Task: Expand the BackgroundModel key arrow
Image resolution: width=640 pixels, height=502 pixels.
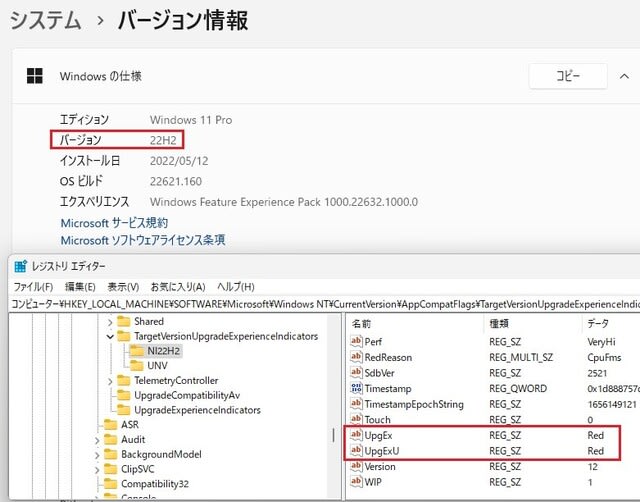Action: [97, 455]
